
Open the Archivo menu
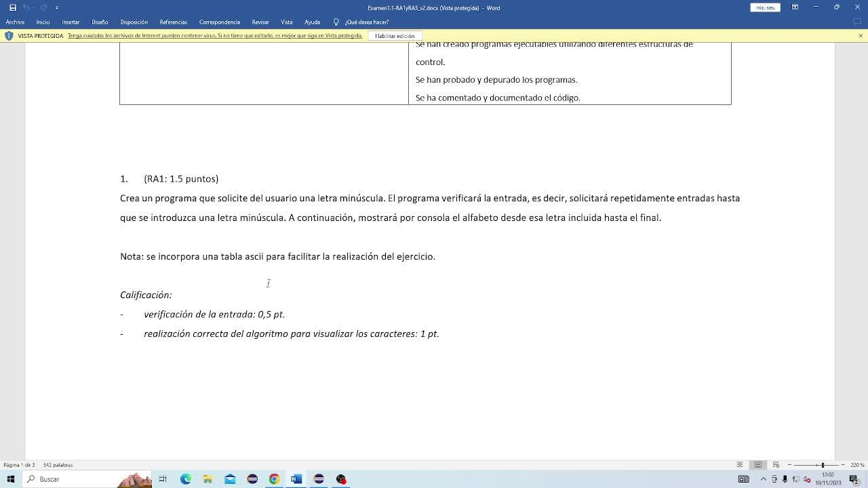coord(15,22)
